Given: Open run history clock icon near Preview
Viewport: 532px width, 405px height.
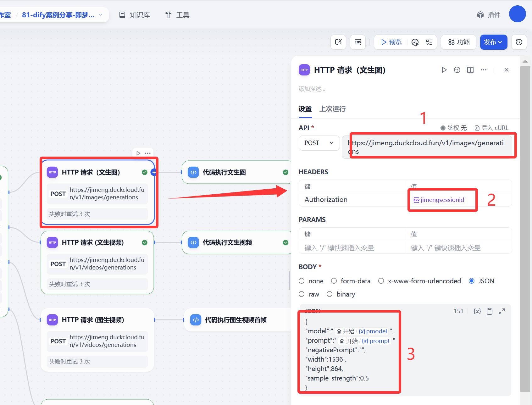Looking at the screenshot, I should coord(415,42).
